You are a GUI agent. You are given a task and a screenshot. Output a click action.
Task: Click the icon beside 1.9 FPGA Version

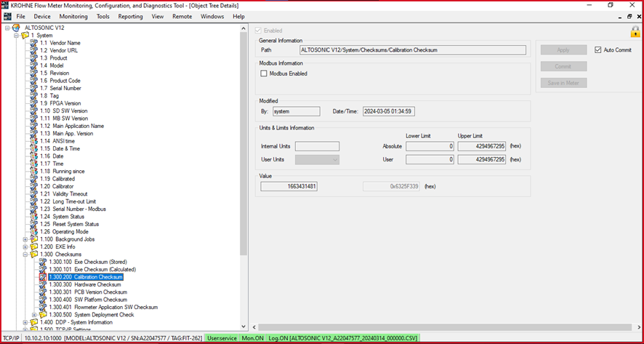pos(33,103)
